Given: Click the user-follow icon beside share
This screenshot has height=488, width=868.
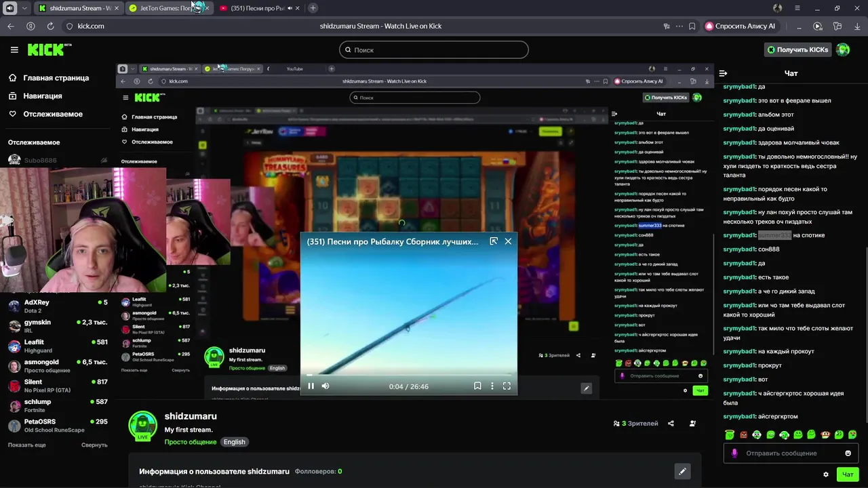Looking at the screenshot, I should click(x=692, y=424).
